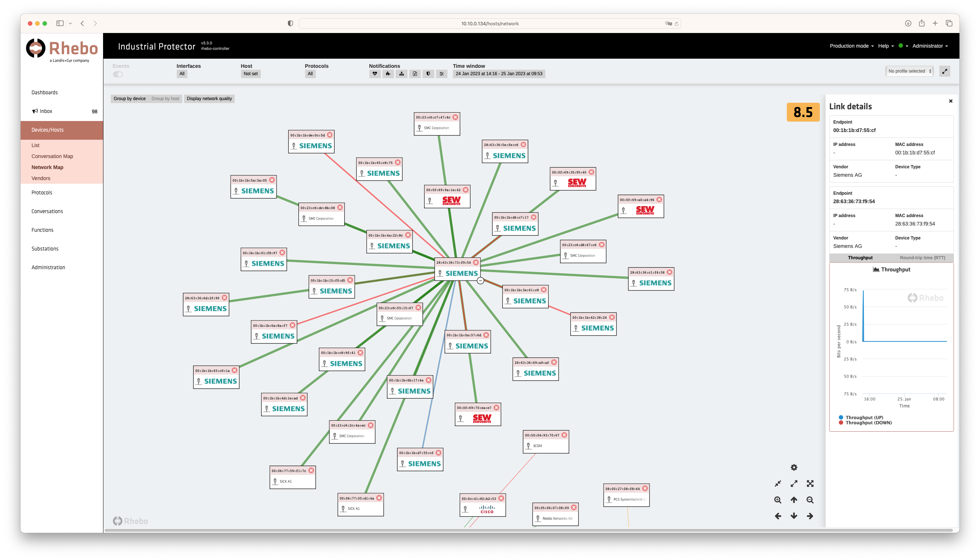Open the Production mode dropdown
This screenshot has width=980, height=560.
click(x=851, y=46)
